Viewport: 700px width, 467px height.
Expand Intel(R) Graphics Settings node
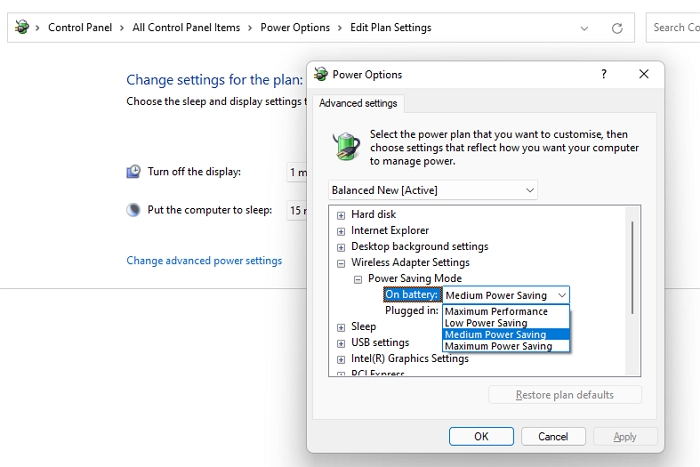pos(341,360)
